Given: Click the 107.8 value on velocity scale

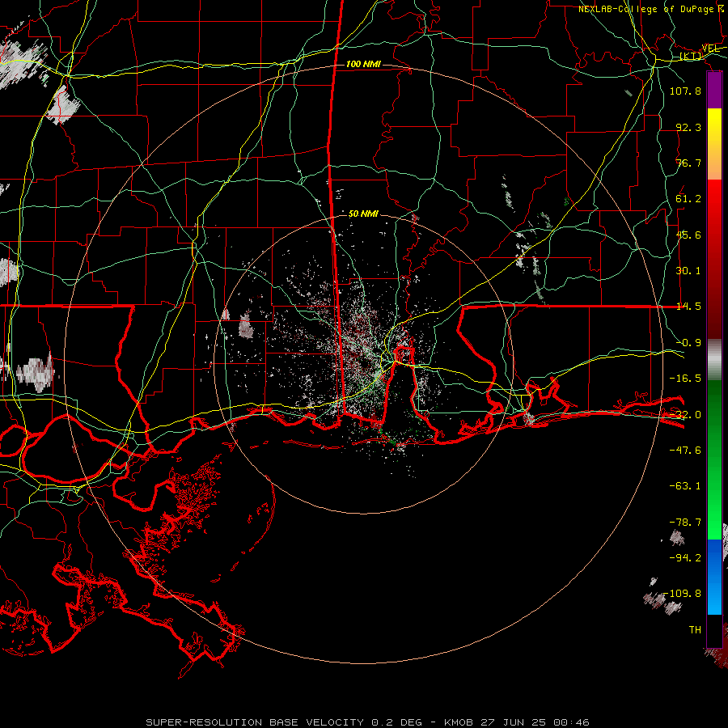Looking at the screenshot, I should click(x=685, y=91).
